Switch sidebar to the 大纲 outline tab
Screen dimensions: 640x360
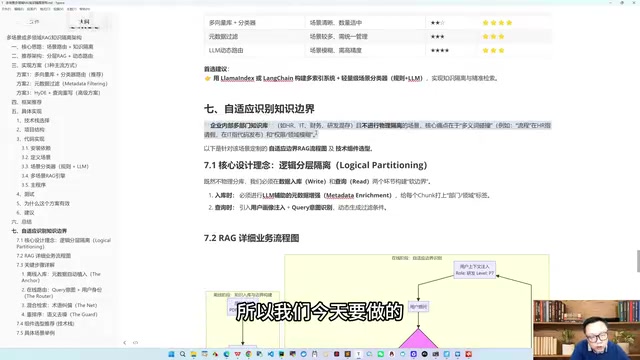[x=84, y=22]
